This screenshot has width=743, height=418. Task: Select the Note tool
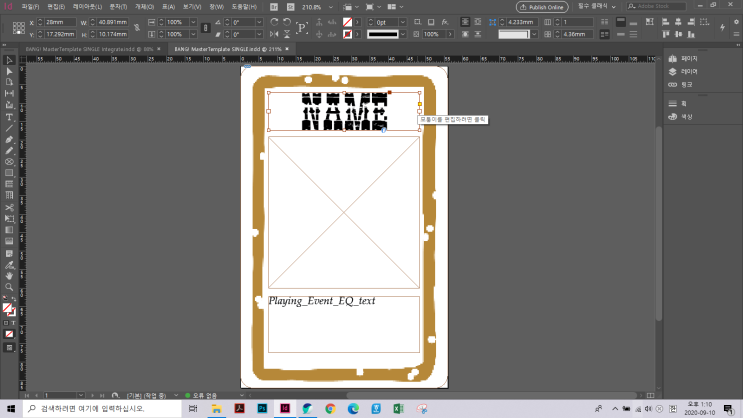9,254
